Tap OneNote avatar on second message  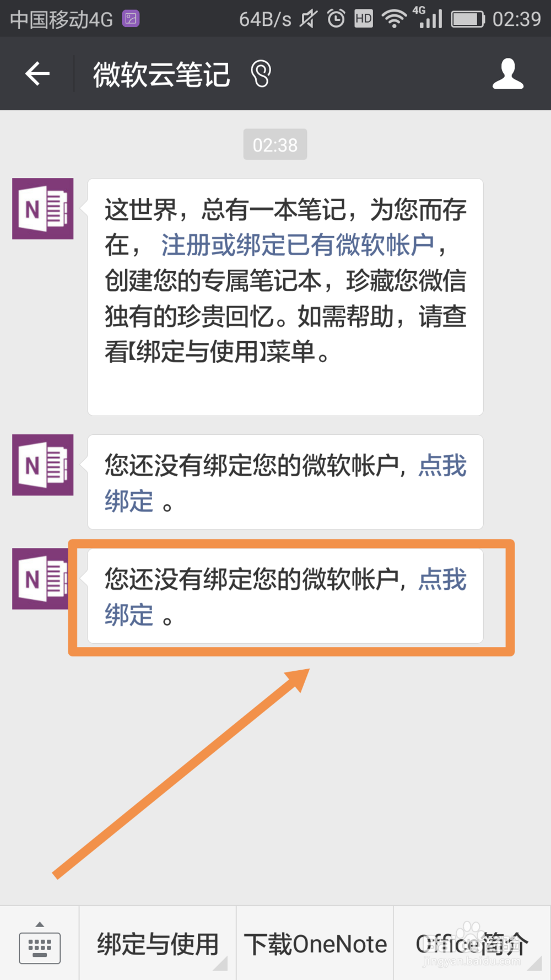[x=43, y=465]
